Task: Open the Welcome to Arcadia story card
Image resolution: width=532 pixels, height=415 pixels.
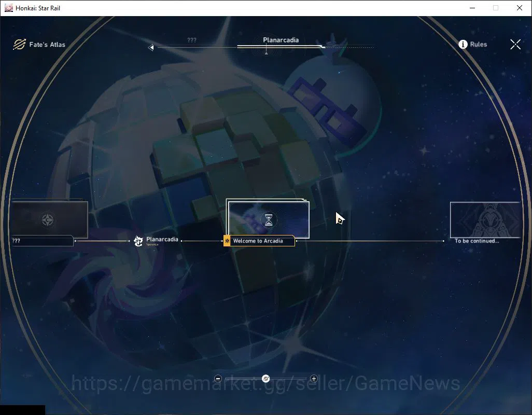Action: 269,219
